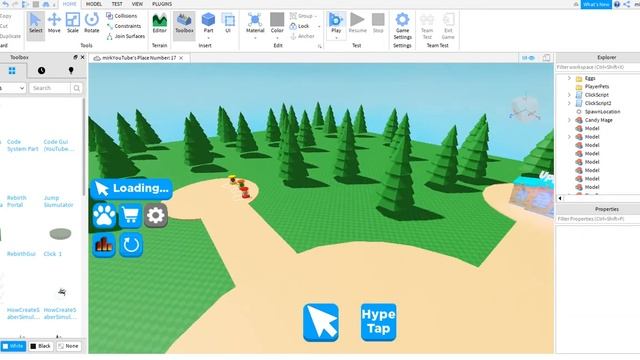Screen dimensions: 640x360
Task: Click the Explorer filter workspace field
Action: (598, 67)
